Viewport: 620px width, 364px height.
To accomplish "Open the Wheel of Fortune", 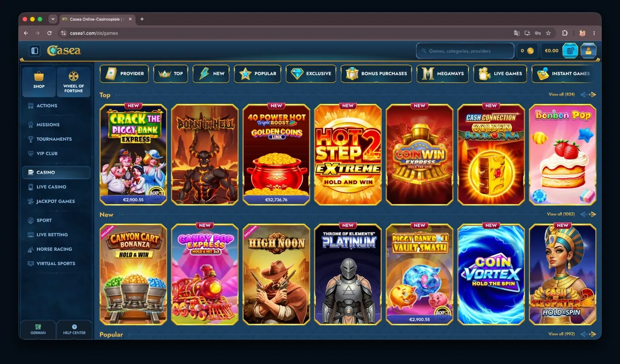I will pos(74,81).
